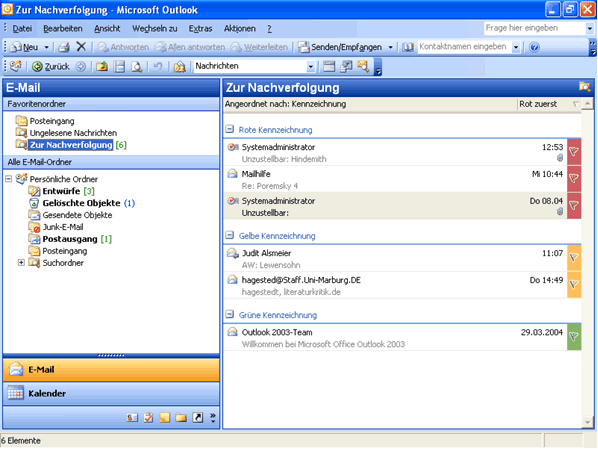Image resolution: width=598 pixels, height=449 pixels.
Task: Click Angeordnet nach: Kennzeichnung header
Action: [x=370, y=104]
